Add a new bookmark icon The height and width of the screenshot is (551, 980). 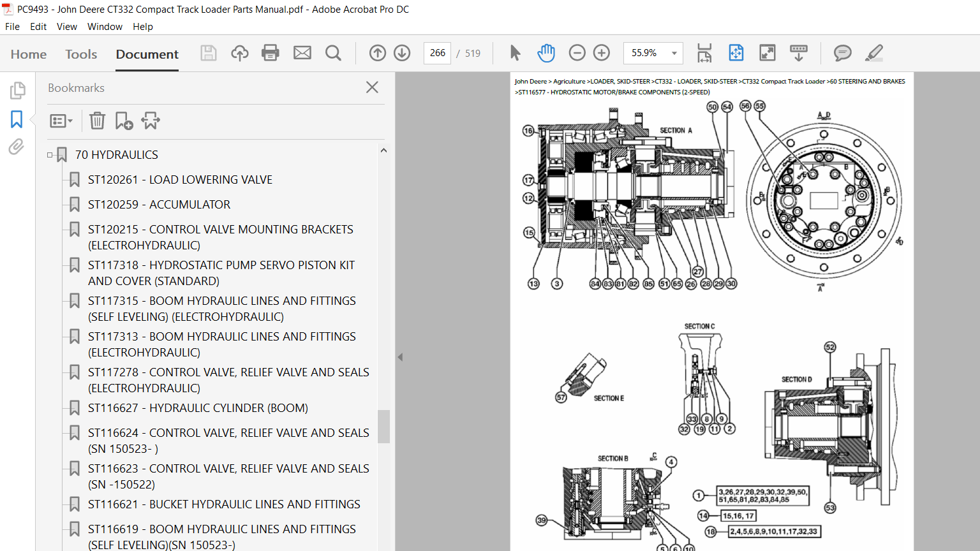coord(124,121)
